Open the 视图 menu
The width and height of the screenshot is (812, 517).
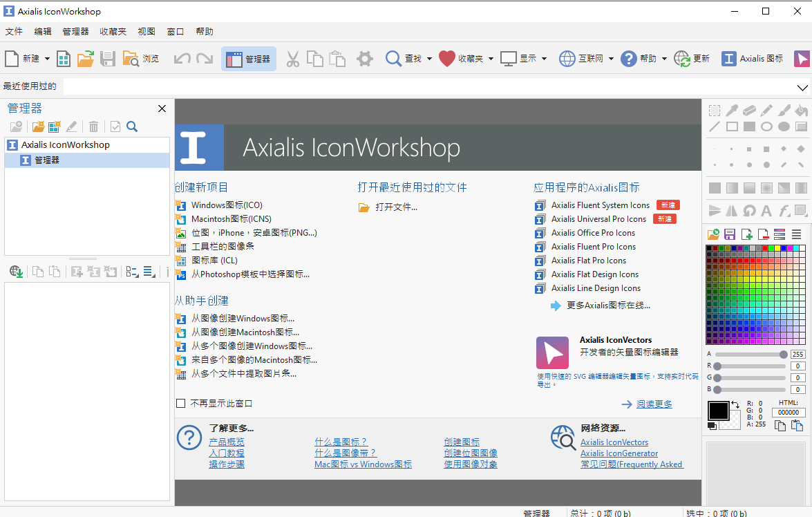point(147,32)
